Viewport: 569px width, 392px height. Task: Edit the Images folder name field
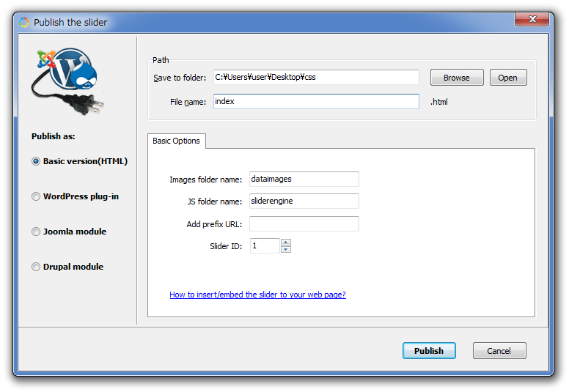[304, 179]
